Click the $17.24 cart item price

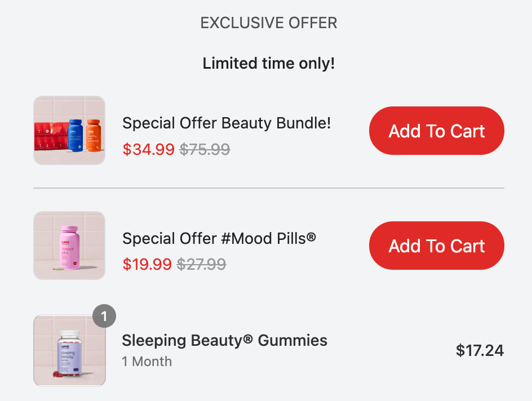click(x=480, y=351)
